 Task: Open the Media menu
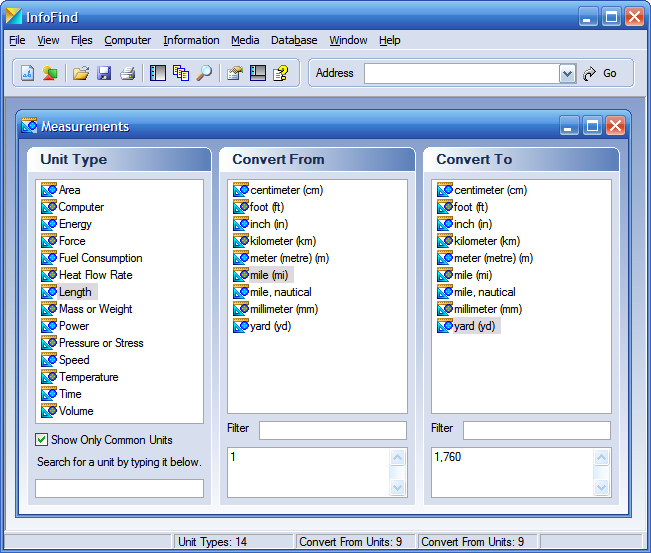coord(245,40)
